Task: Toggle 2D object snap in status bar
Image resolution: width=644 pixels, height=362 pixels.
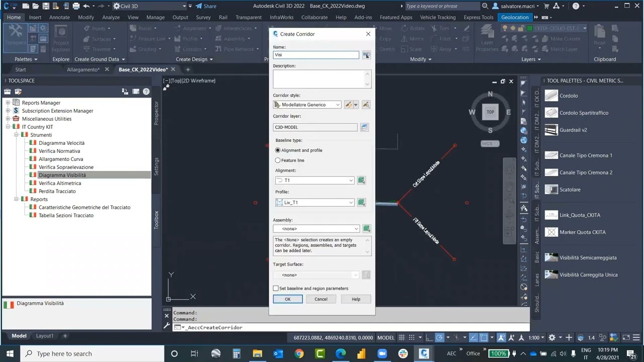Action: point(484,338)
